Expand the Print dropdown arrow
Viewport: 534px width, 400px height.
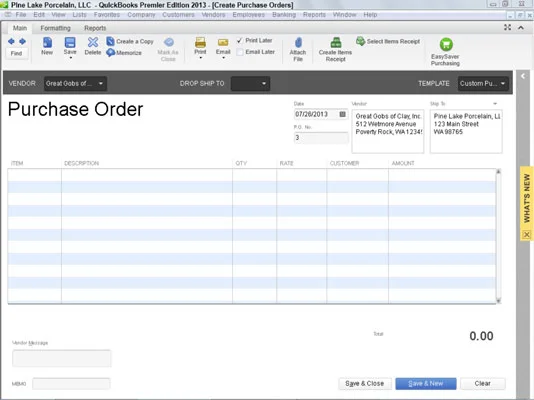click(x=201, y=58)
